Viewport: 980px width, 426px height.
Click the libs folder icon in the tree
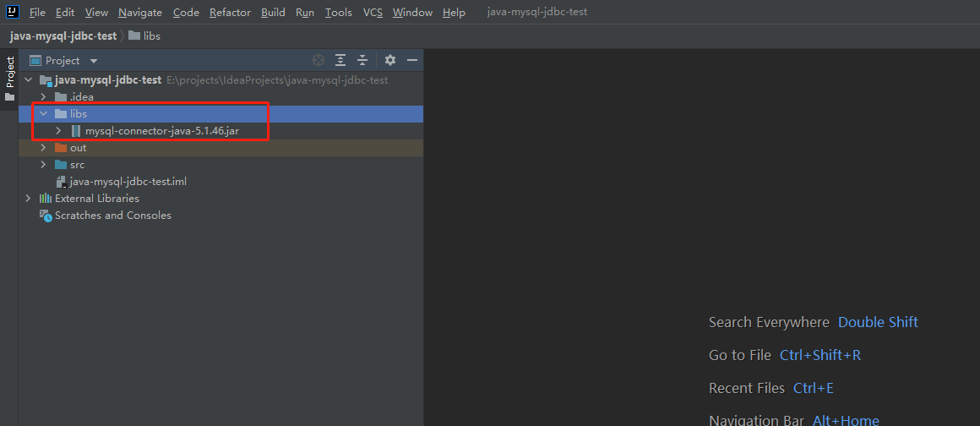point(61,114)
